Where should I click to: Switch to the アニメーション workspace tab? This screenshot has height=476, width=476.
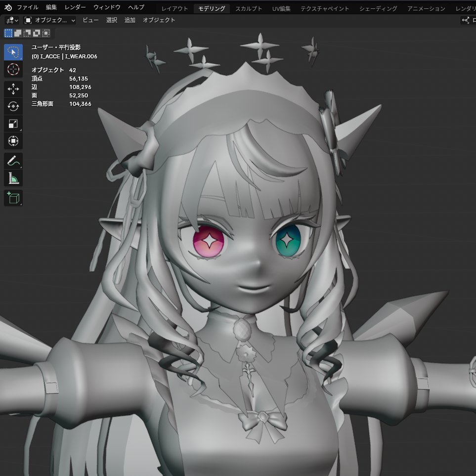click(x=426, y=9)
